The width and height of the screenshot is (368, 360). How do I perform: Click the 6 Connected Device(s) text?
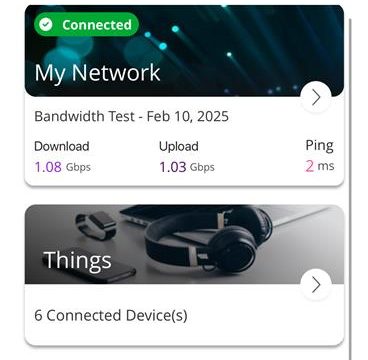point(111,315)
